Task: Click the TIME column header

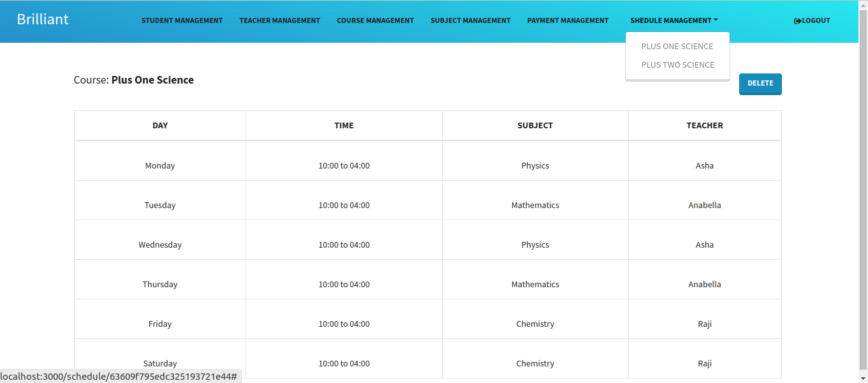Action: pos(344,126)
